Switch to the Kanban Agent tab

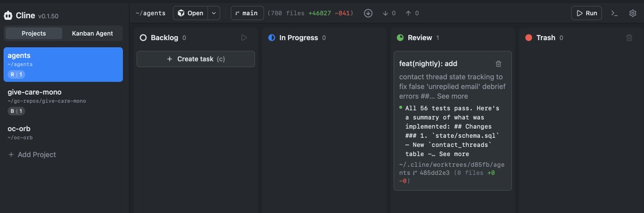92,33
